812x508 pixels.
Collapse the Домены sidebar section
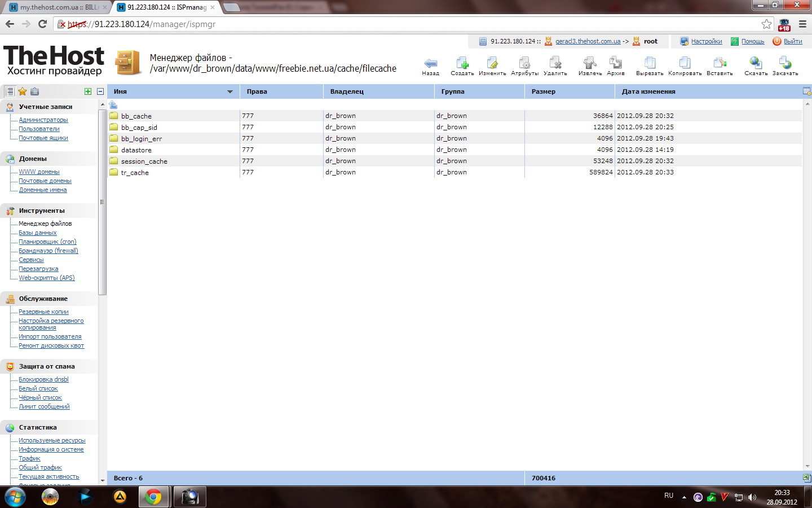pos(33,159)
